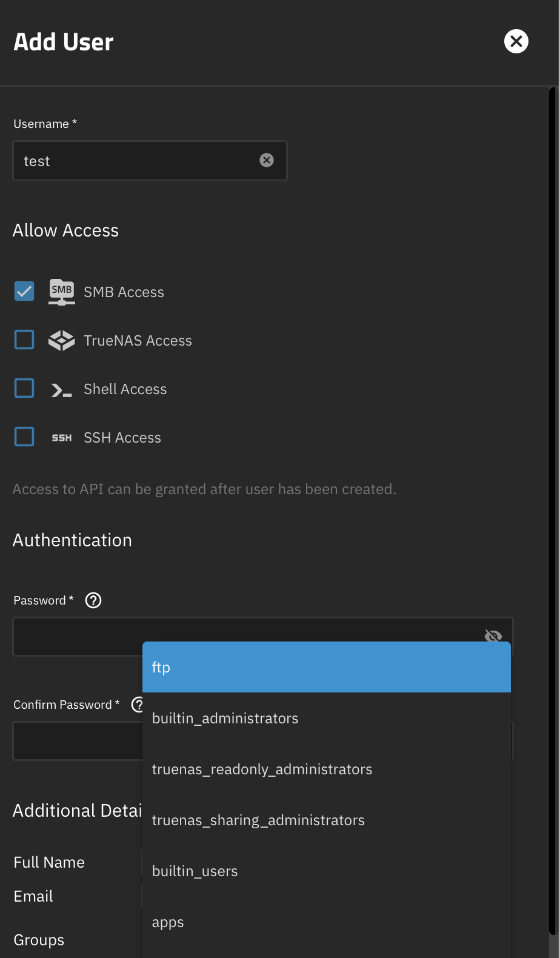Pick truenas_readonly_administrators from the list
The height and width of the screenshot is (958, 560).
[326, 769]
